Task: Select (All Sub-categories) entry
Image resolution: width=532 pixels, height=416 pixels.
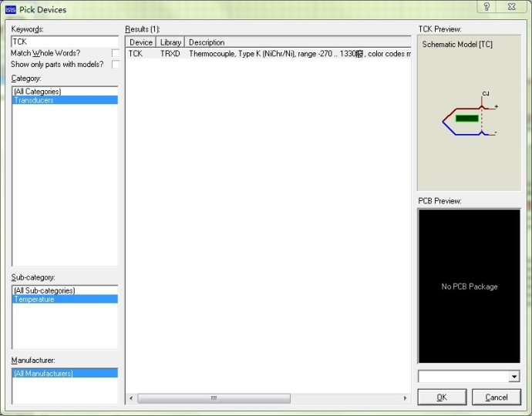Action: pyautogui.click(x=65, y=290)
